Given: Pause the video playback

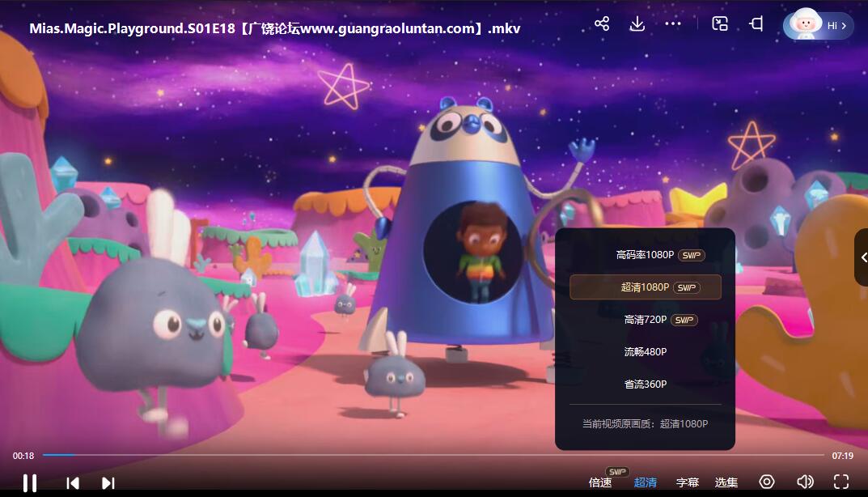Looking at the screenshot, I should tap(30, 482).
